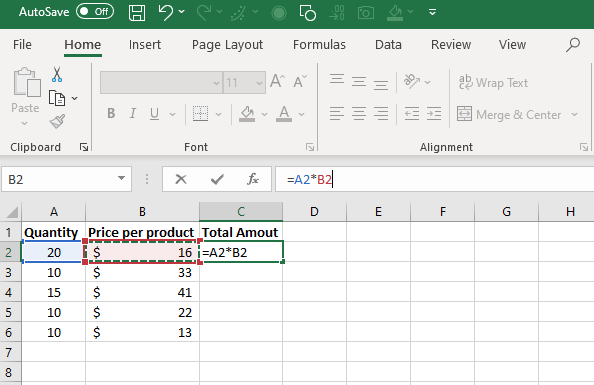Open the Alignment dialog launcher
This screenshot has width=594, height=385.
pos(584,147)
